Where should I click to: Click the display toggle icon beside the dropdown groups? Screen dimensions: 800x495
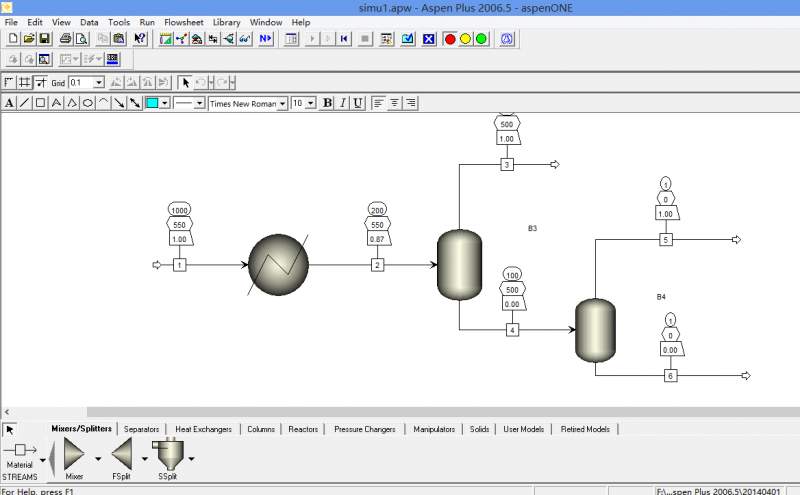click(112, 59)
